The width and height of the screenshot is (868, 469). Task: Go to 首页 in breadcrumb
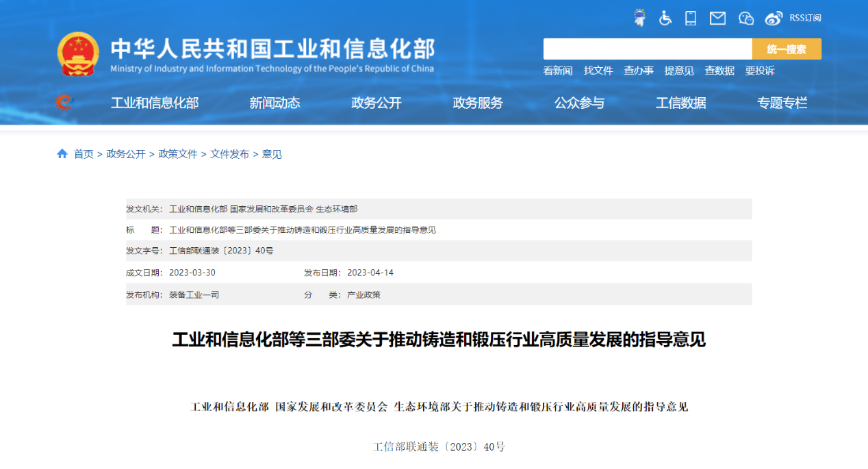point(84,154)
